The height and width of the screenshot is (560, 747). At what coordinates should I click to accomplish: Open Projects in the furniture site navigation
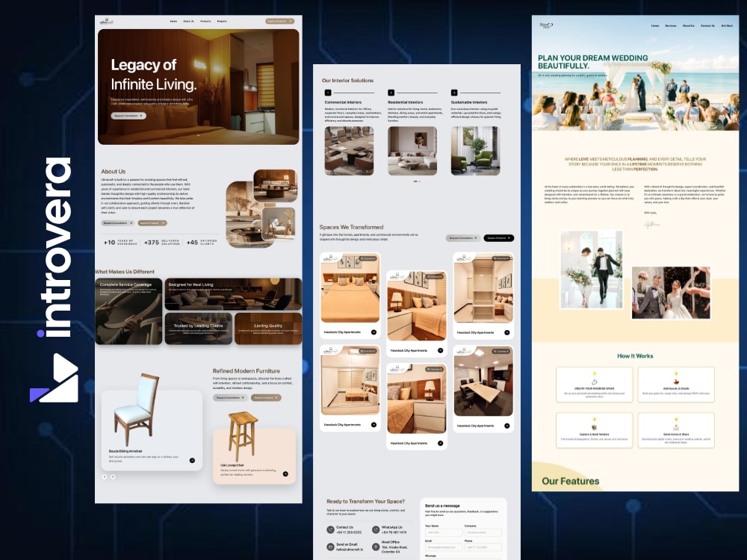click(x=222, y=22)
